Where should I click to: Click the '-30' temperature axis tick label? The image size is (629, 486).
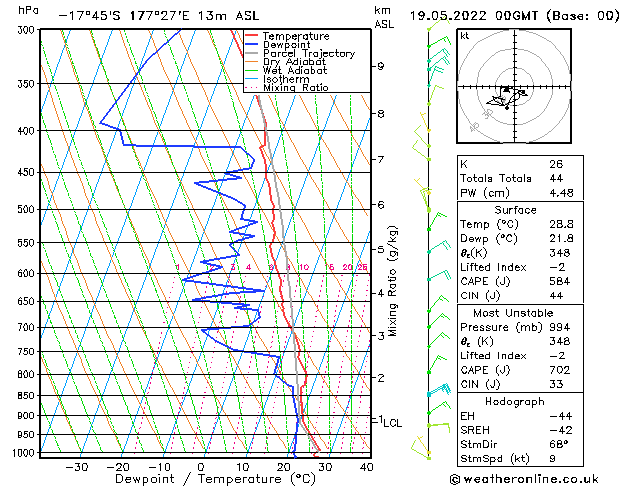(x=77, y=467)
